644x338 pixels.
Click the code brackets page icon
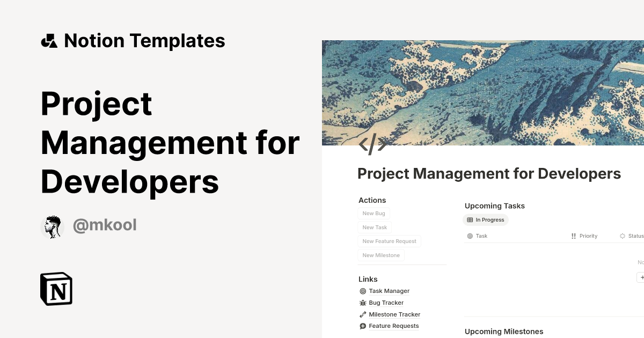point(372,144)
